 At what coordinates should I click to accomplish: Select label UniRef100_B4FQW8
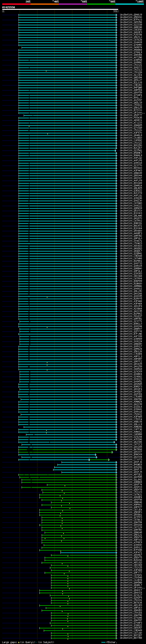click(x=131, y=87)
